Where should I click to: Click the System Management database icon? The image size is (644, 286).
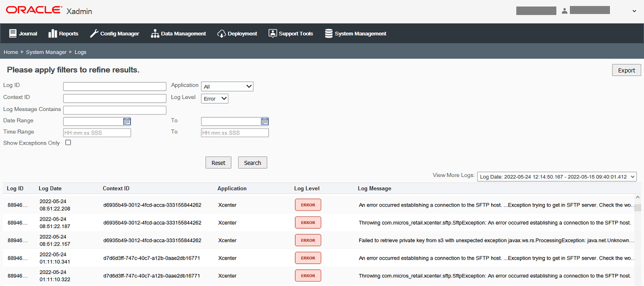point(329,33)
